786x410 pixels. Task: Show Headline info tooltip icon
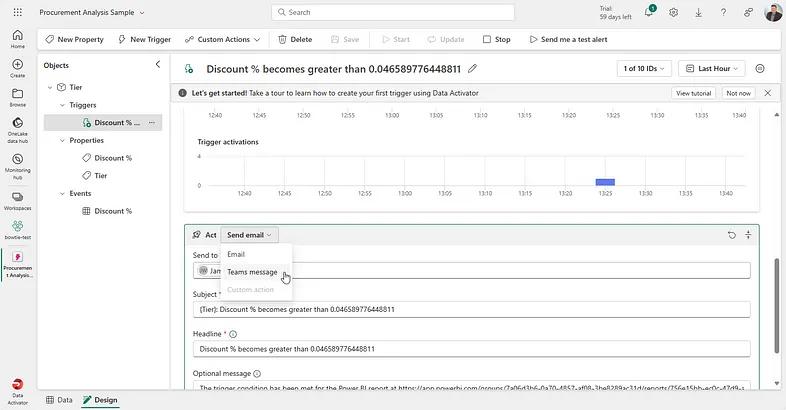tap(233, 334)
